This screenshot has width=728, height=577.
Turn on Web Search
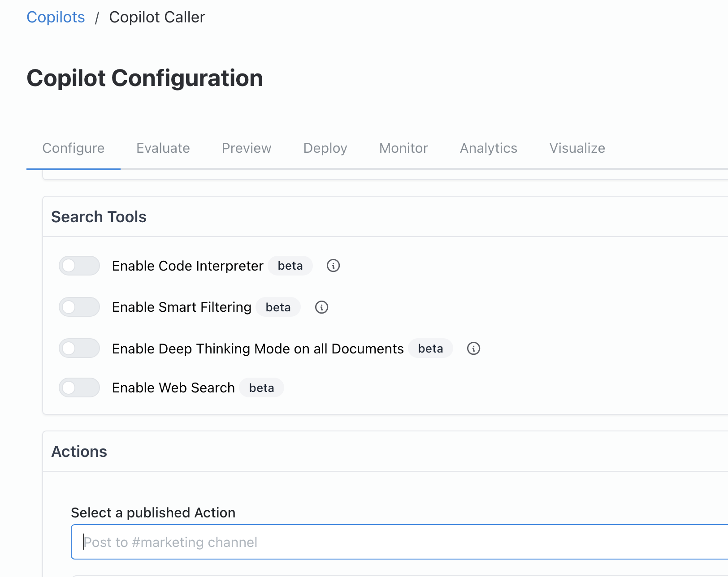pos(79,387)
